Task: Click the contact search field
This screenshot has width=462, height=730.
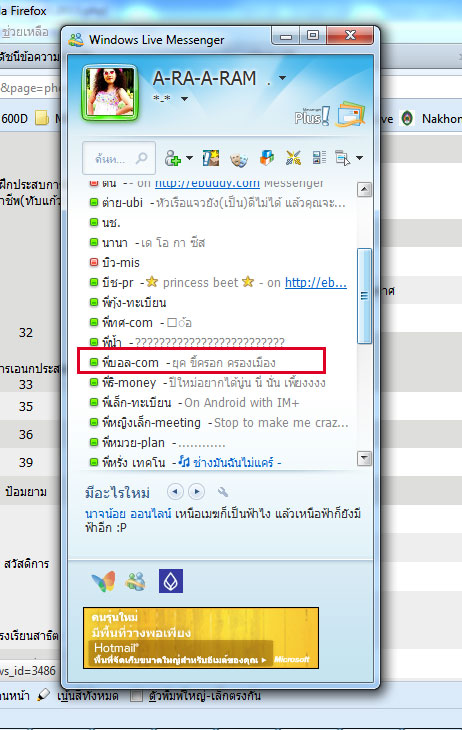Action: pos(119,158)
